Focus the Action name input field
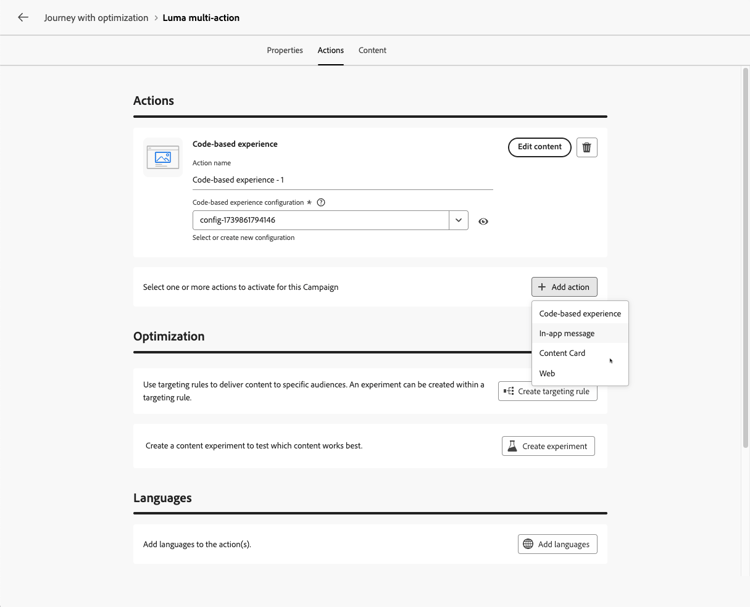 (342, 180)
